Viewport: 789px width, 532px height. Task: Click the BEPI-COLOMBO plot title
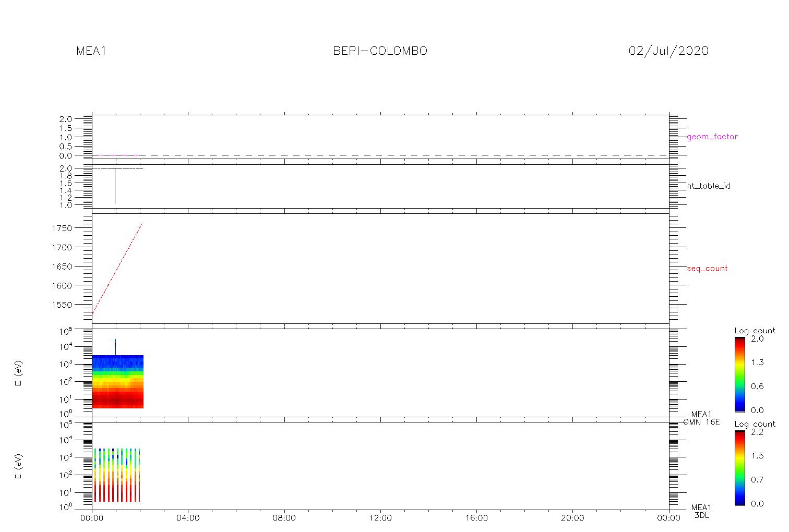click(x=380, y=51)
